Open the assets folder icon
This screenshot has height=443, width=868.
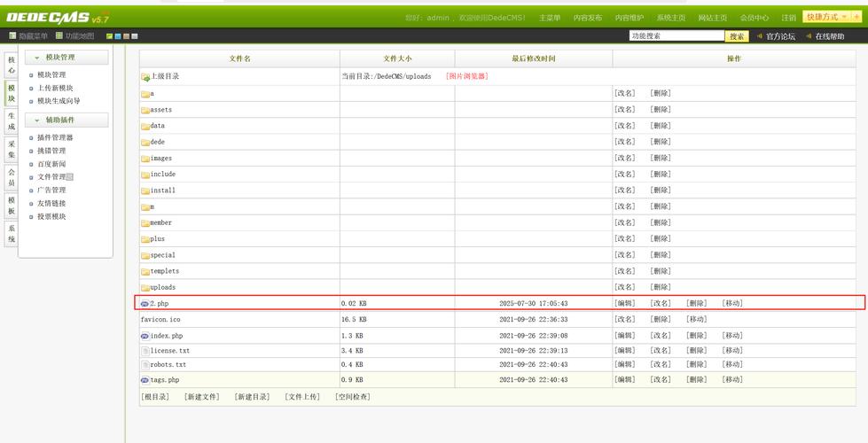click(x=145, y=110)
